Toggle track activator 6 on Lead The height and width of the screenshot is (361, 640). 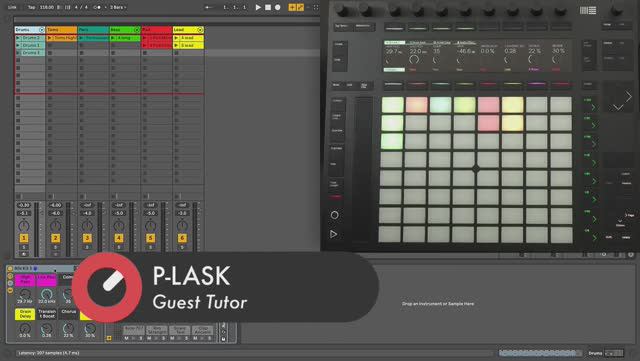tap(182, 238)
